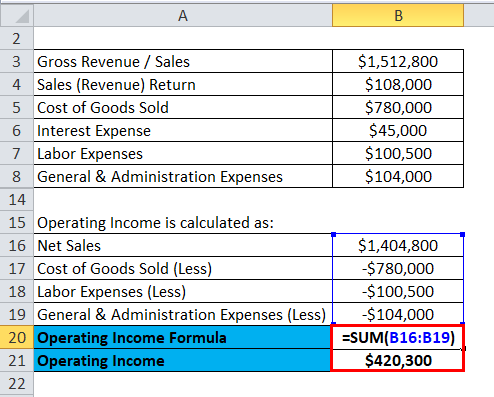This screenshot has height=397, width=494.
Task: Select row 17 header
Action: (x=17, y=268)
